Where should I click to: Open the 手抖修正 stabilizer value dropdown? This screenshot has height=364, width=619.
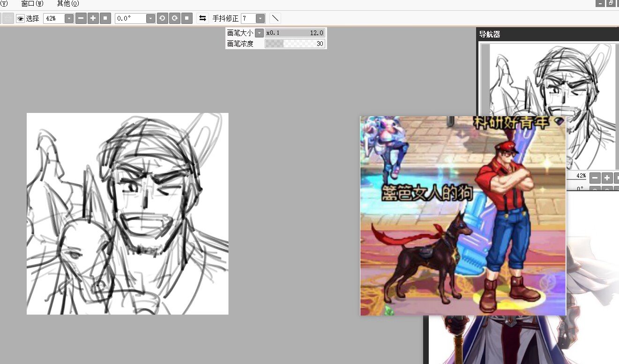[x=261, y=18]
